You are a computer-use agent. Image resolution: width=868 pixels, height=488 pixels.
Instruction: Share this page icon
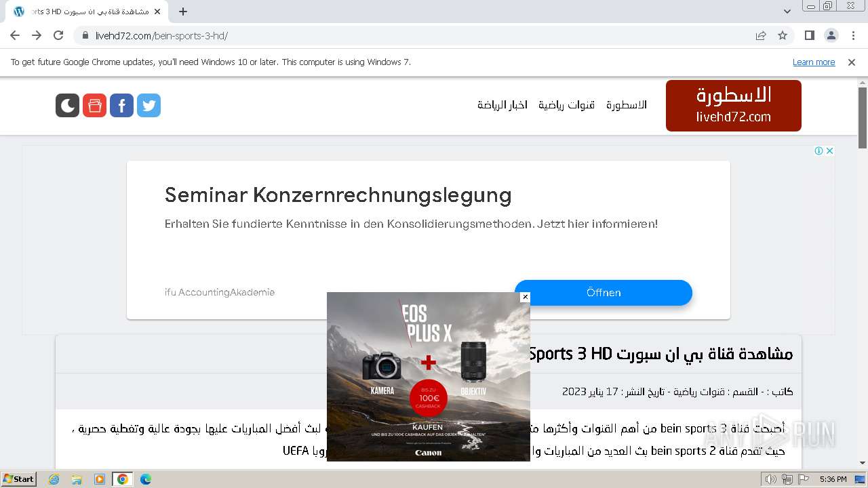[x=761, y=35]
